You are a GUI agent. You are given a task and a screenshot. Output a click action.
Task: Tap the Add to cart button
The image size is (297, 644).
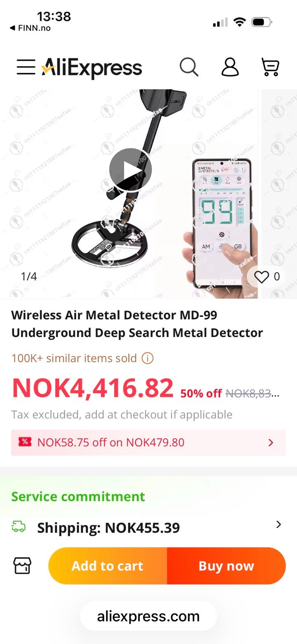click(x=108, y=566)
